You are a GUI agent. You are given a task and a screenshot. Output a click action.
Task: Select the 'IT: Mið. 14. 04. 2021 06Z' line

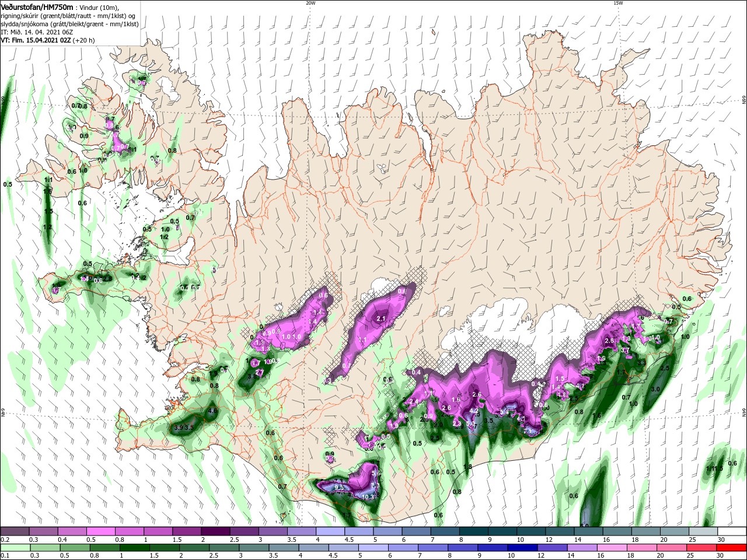click(38, 32)
